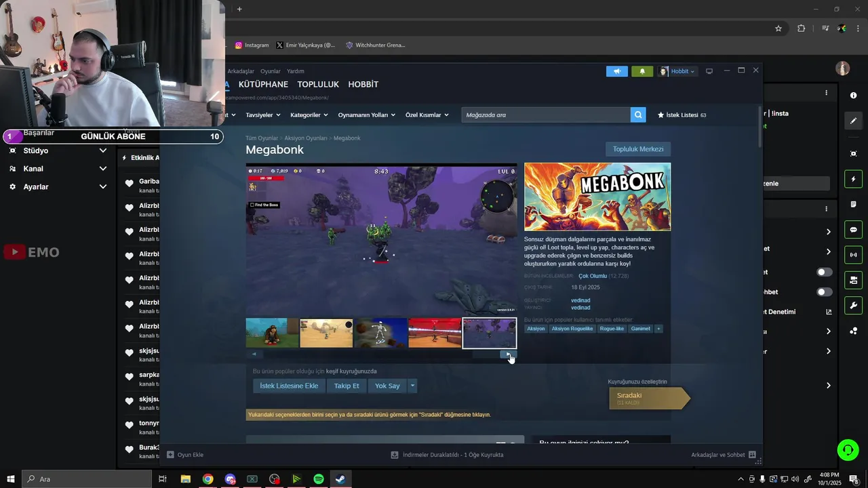
Task: Open the Özel Kısımlar dropdown
Action: coord(427,115)
